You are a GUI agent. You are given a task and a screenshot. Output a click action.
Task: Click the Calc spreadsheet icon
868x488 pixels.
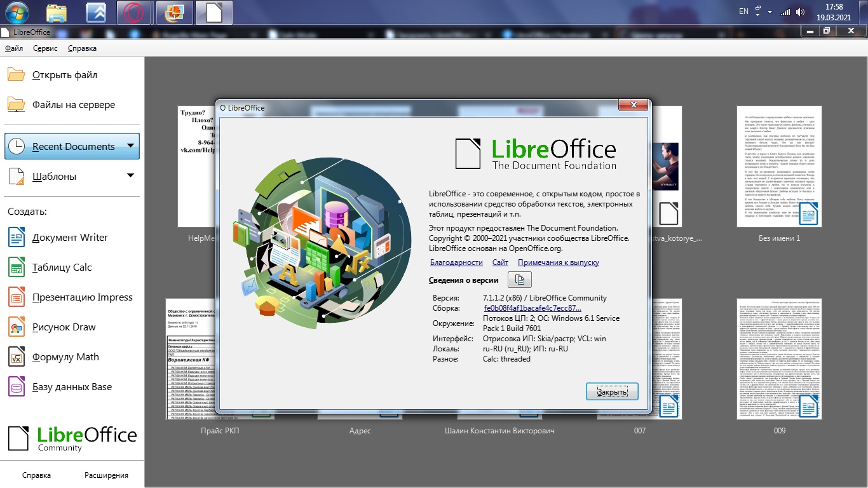pos(16,267)
